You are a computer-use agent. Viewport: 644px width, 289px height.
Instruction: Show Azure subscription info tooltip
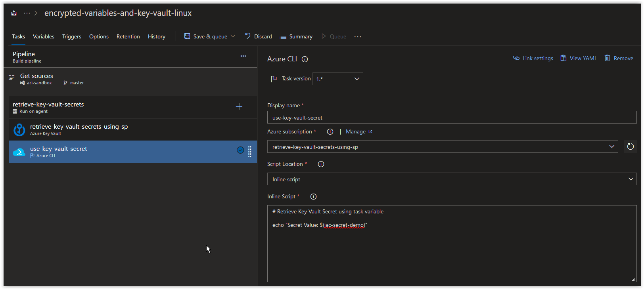[330, 132]
